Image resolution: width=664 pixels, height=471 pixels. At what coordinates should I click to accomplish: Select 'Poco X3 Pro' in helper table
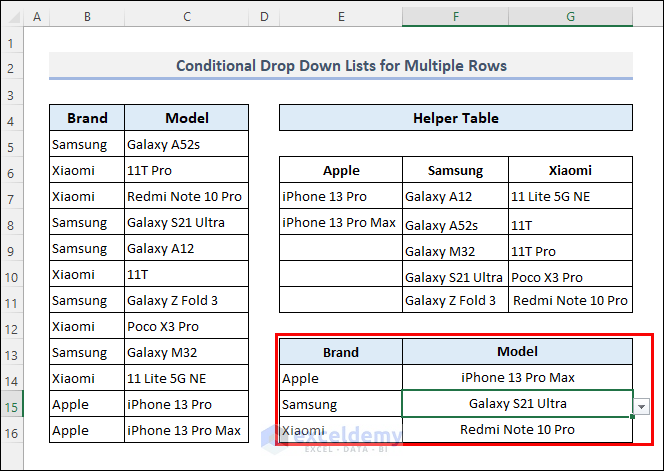570,274
